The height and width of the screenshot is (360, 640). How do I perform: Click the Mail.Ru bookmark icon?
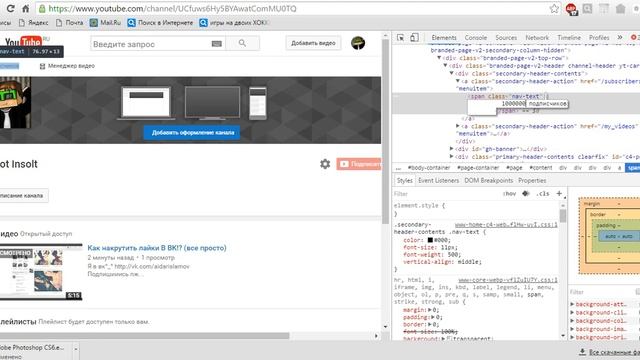(x=94, y=22)
